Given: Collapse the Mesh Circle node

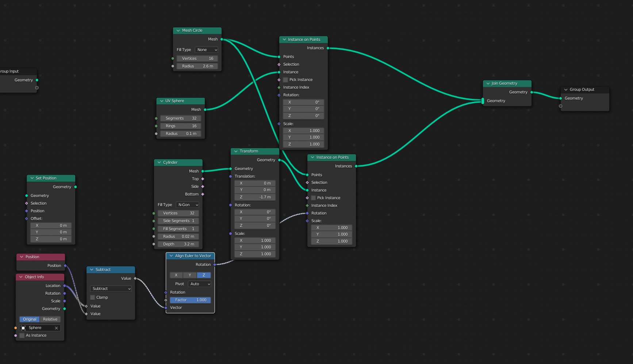Looking at the screenshot, I should pyautogui.click(x=178, y=31).
